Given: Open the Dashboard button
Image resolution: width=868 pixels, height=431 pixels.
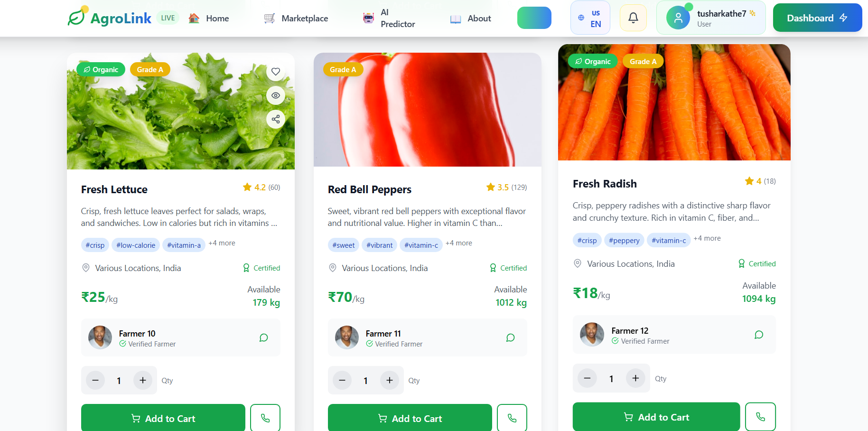Looking at the screenshot, I should point(817,18).
